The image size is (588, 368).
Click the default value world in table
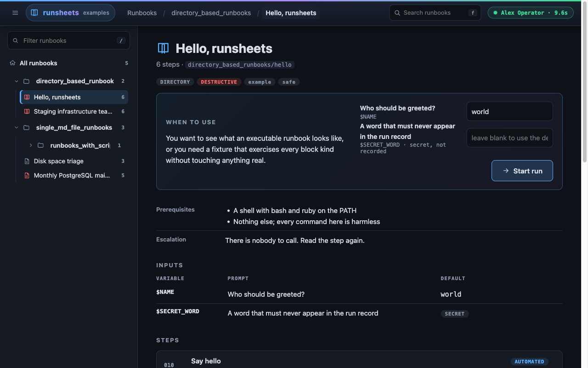coord(451,294)
